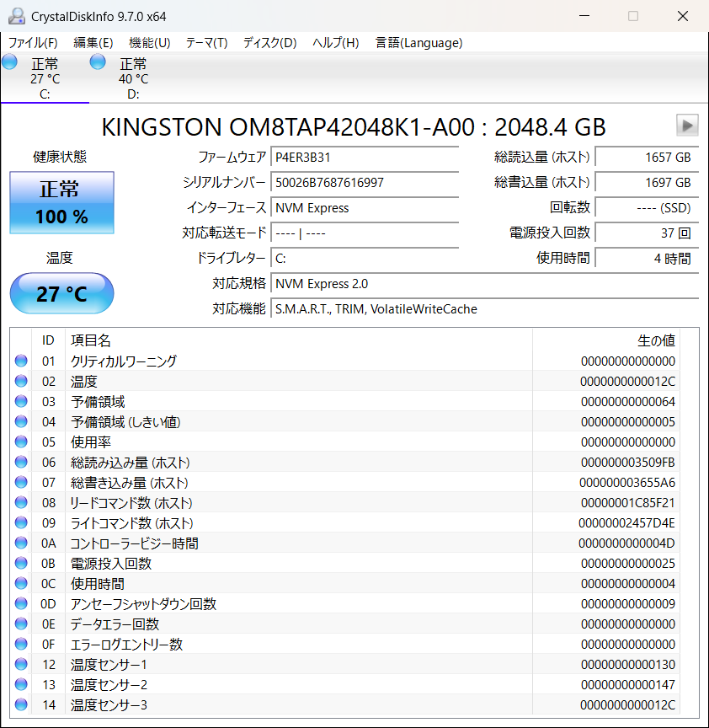Click status dot for ID 08 リードコマンド数
The image size is (709, 728).
[21, 502]
